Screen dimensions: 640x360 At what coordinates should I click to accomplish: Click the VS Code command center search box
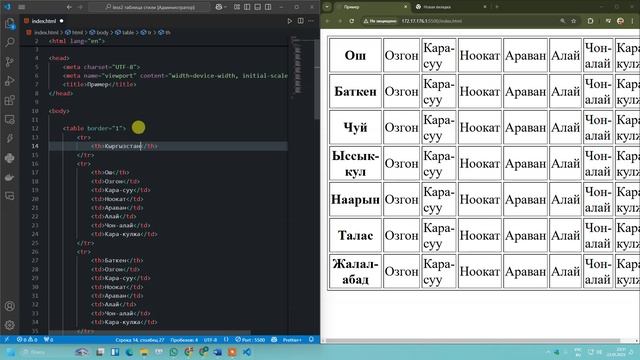tap(149, 7)
